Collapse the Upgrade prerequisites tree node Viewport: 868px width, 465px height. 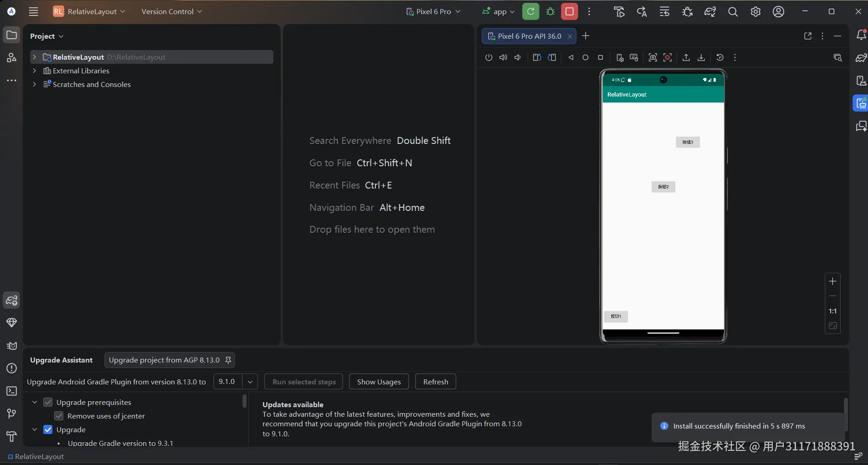point(35,402)
